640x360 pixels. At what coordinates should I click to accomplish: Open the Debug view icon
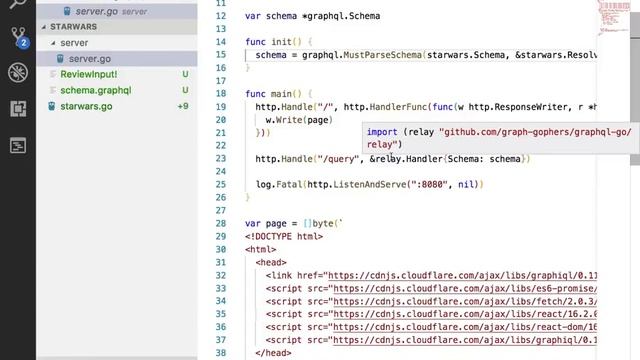(x=18, y=72)
